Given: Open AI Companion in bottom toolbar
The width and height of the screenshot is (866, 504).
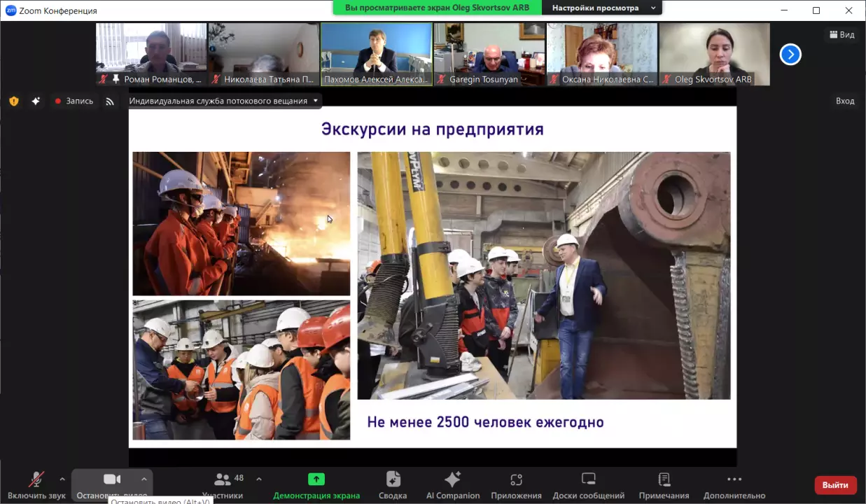Looking at the screenshot, I should 453,485.
